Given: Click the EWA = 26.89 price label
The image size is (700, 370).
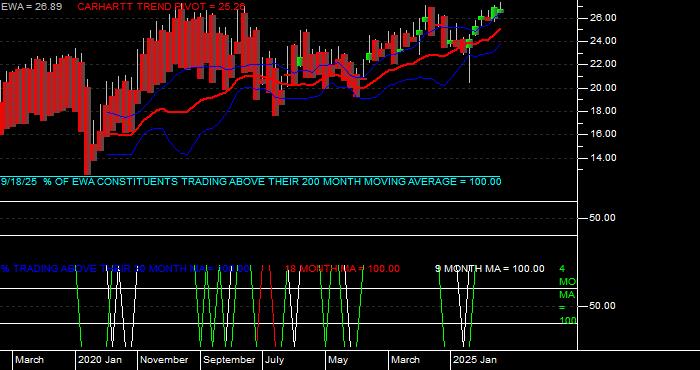Looking at the screenshot, I should pyautogui.click(x=31, y=7).
